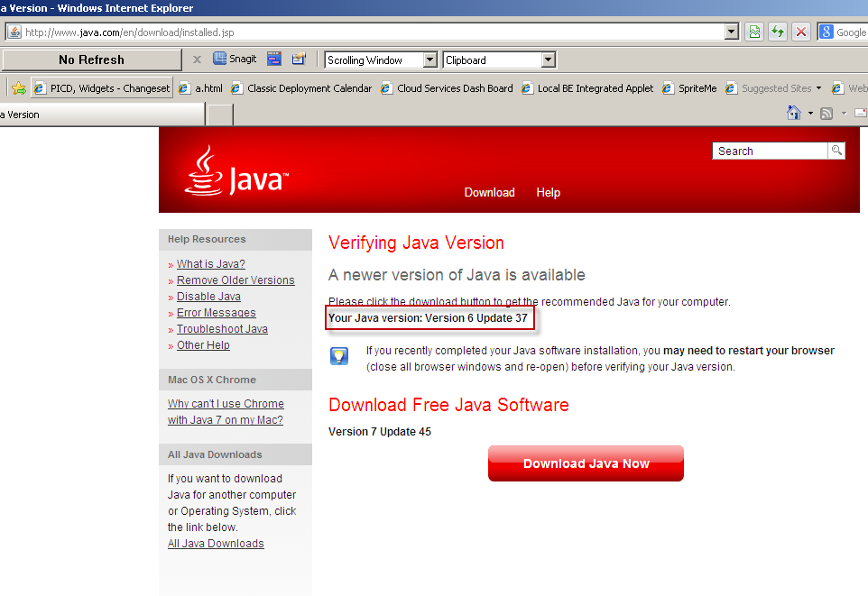
Task: Click the Version 7 Update 45 text
Action: point(380,432)
